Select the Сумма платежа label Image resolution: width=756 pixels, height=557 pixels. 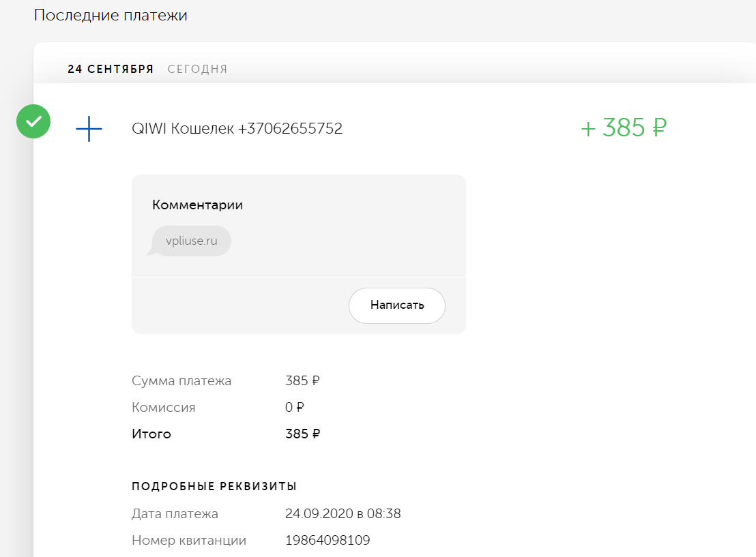tap(181, 380)
